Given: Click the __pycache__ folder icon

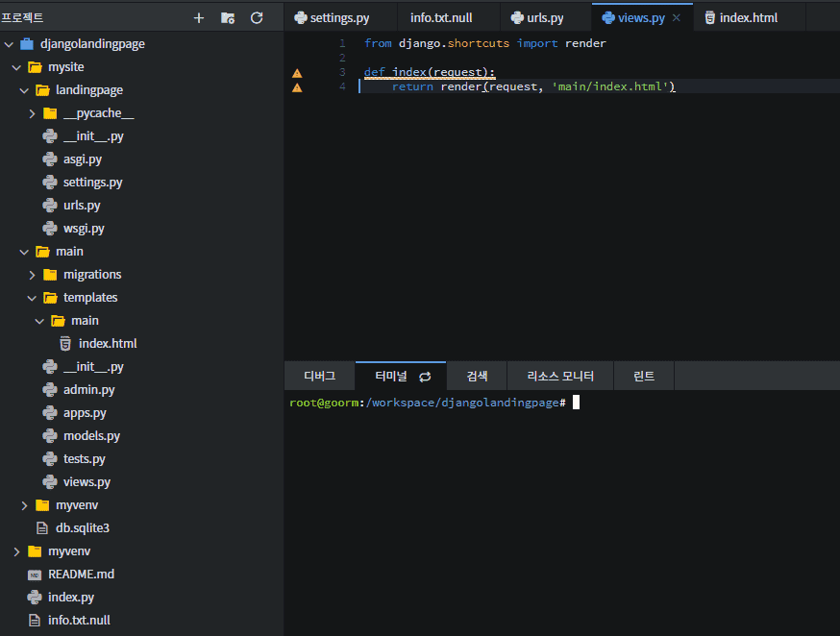Looking at the screenshot, I should click(50, 113).
